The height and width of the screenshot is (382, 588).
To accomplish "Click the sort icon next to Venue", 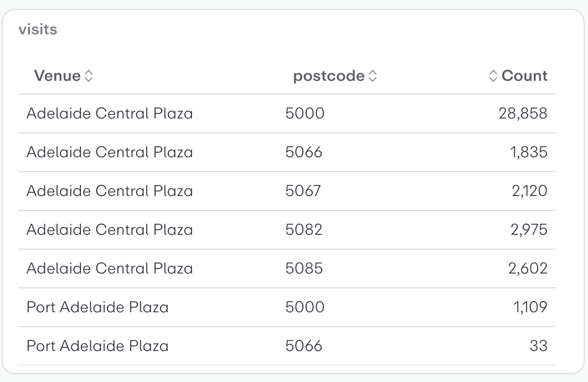I will pyautogui.click(x=89, y=76).
